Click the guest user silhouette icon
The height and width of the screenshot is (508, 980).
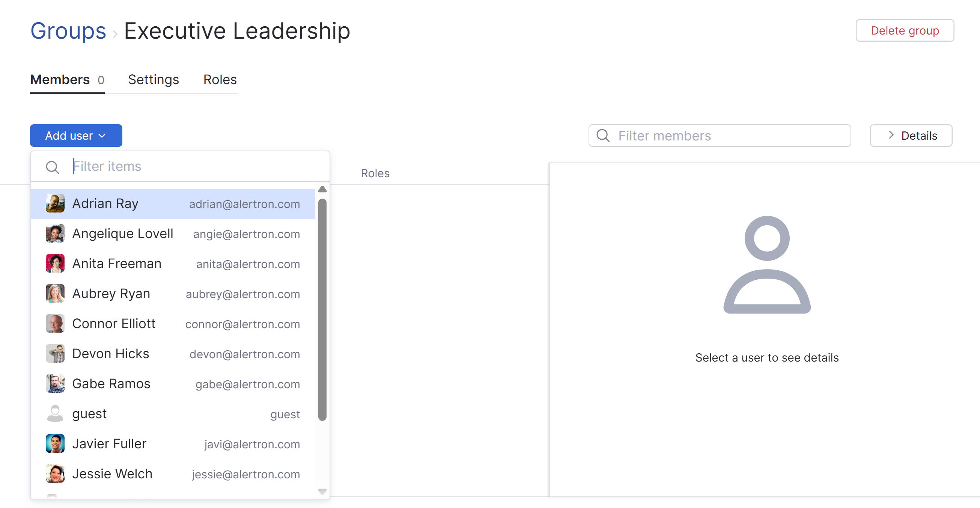tap(55, 413)
